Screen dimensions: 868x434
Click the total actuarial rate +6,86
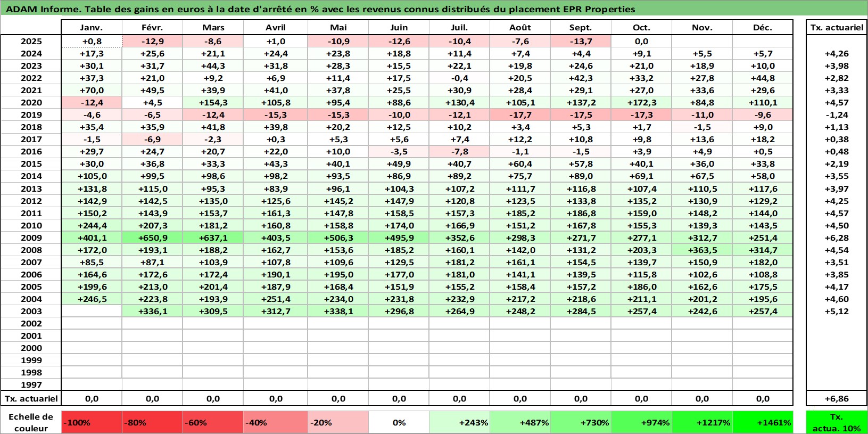pos(837,399)
